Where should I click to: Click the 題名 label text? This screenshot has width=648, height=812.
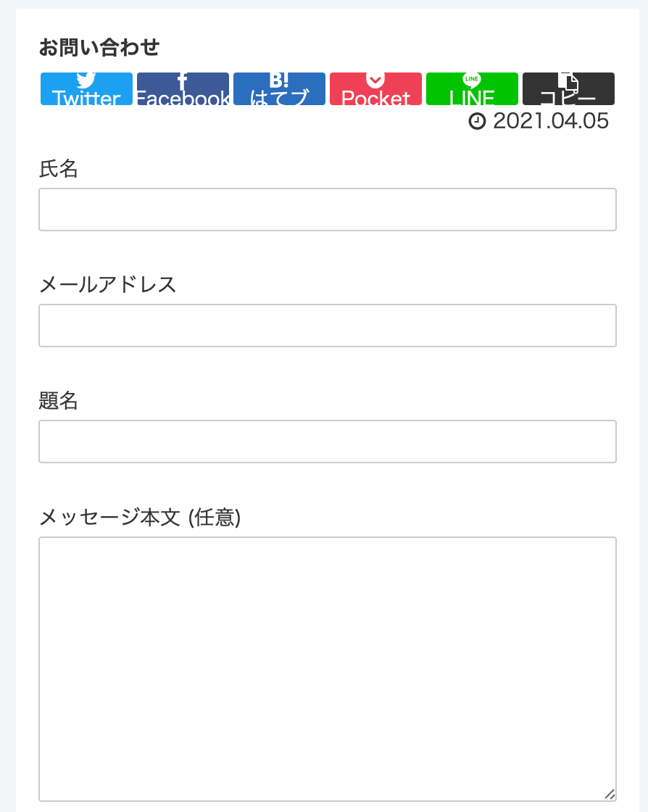coord(58,401)
